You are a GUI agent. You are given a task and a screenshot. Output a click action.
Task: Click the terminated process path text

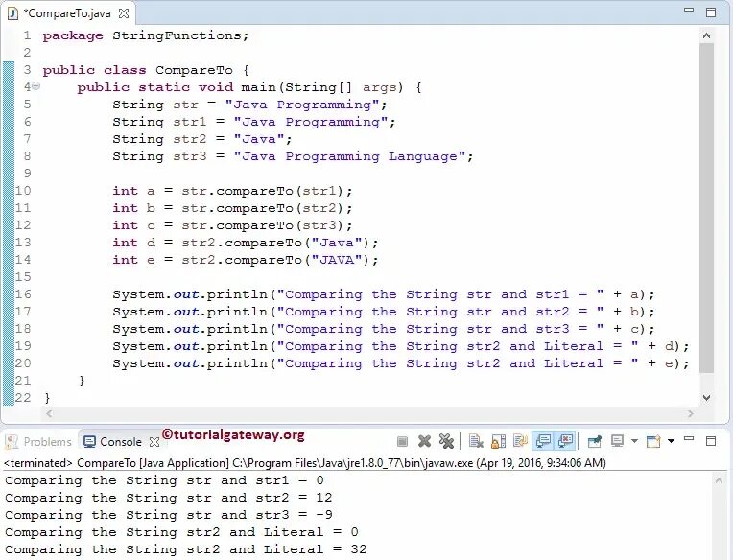305,463
